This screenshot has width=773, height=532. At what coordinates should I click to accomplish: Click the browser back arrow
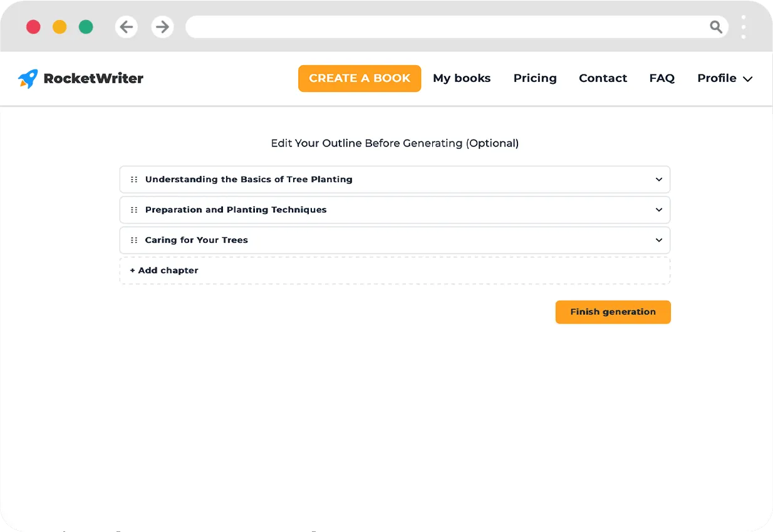tap(126, 27)
